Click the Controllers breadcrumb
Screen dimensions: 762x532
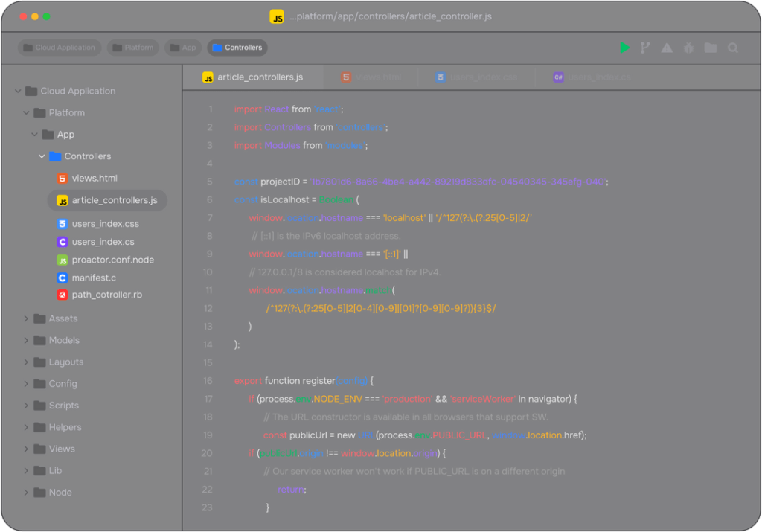click(x=237, y=48)
